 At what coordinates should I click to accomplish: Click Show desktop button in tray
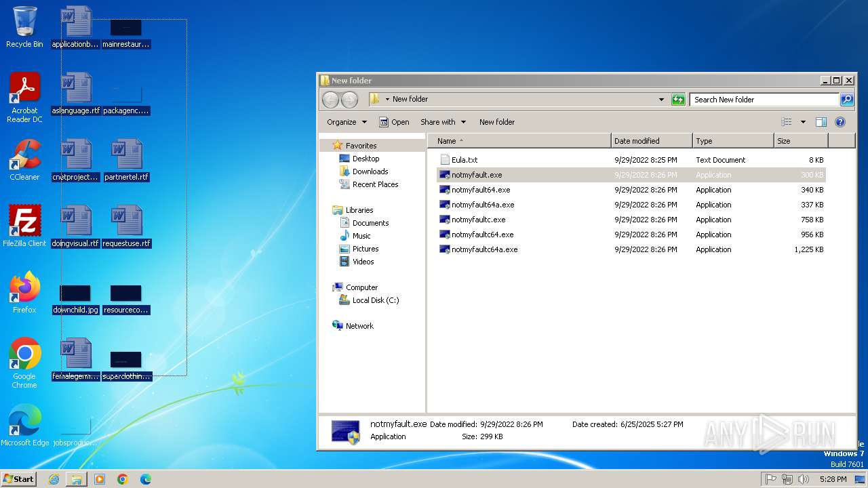[860, 479]
